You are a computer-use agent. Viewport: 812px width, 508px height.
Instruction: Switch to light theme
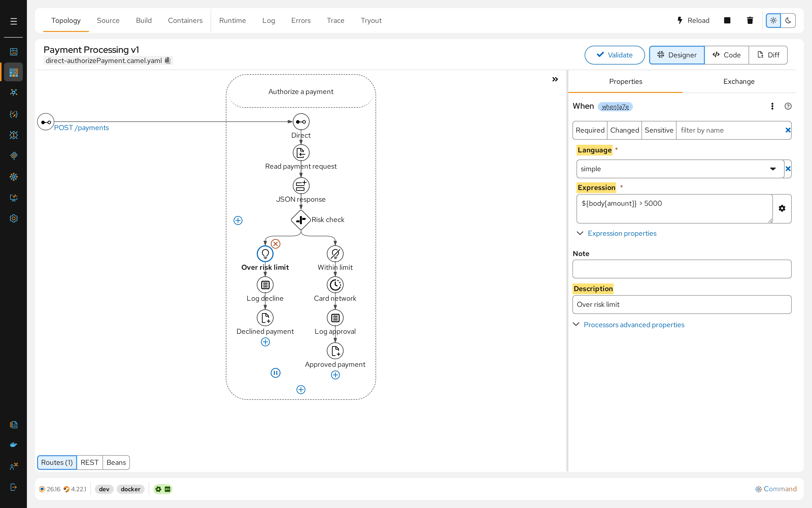click(x=773, y=21)
